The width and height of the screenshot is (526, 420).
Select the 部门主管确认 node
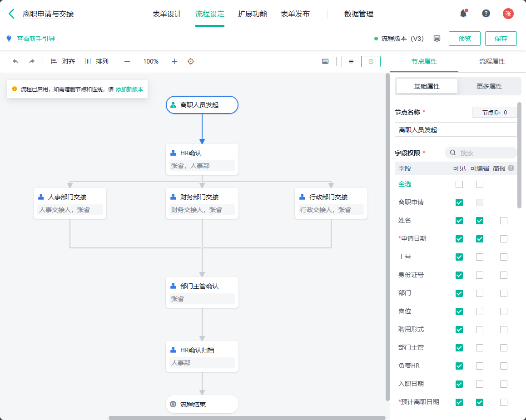pos(202,292)
